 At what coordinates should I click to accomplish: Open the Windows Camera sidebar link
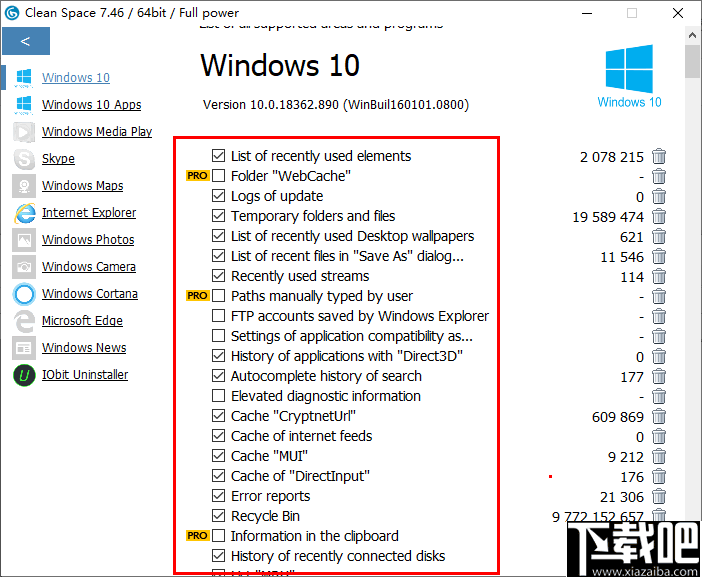point(89,267)
